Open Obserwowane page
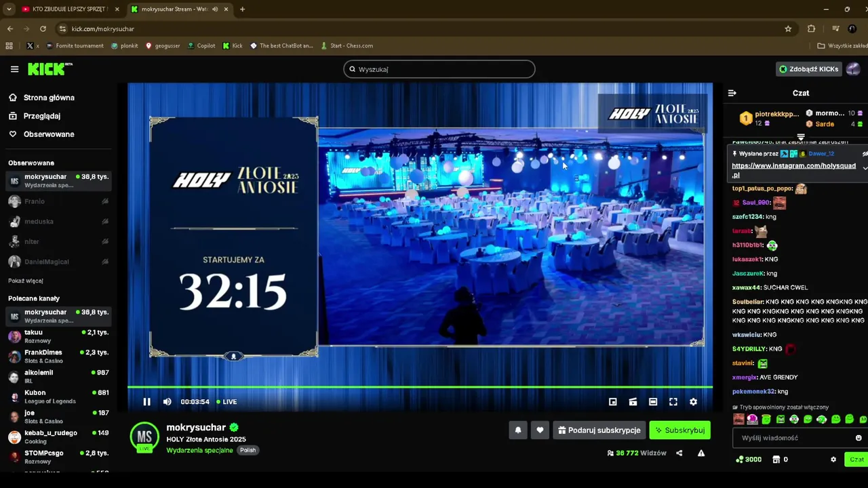 pyautogui.click(x=49, y=134)
